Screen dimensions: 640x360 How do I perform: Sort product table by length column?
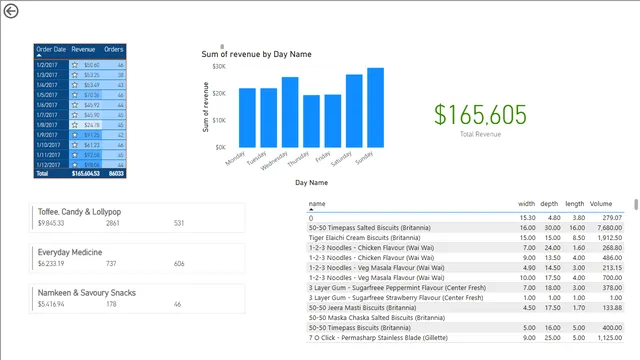coord(575,204)
